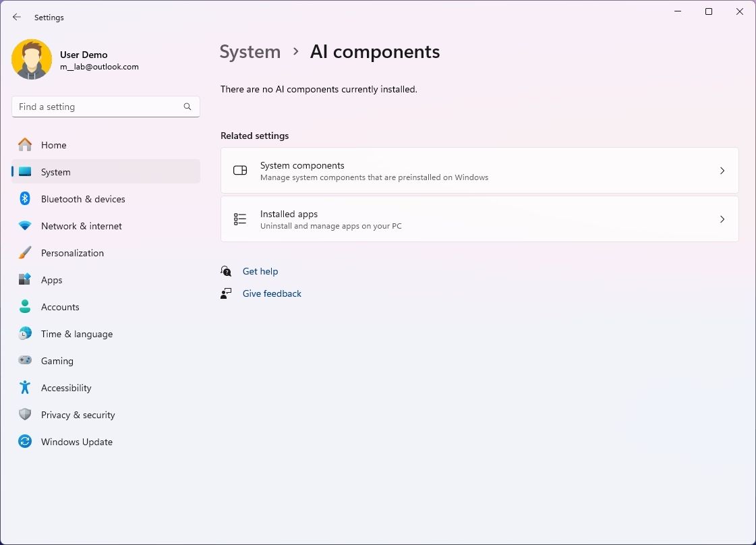The image size is (756, 545).
Task: Select System in the sidebar
Action: click(x=55, y=171)
